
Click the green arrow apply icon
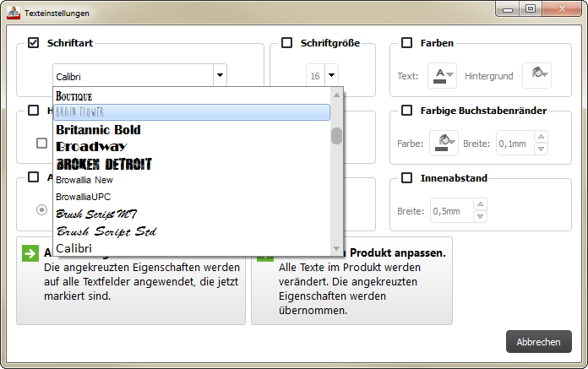pos(30,253)
